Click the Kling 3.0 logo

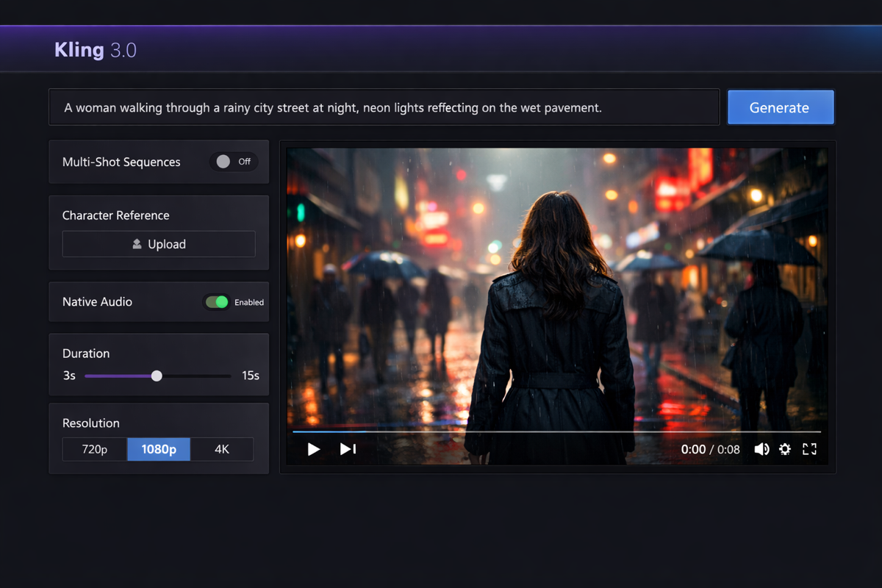pyautogui.click(x=95, y=49)
